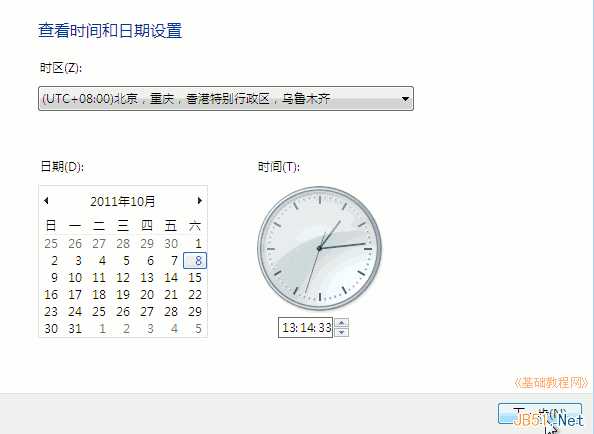Select October 29 in the fifth calendar row

coord(195,312)
